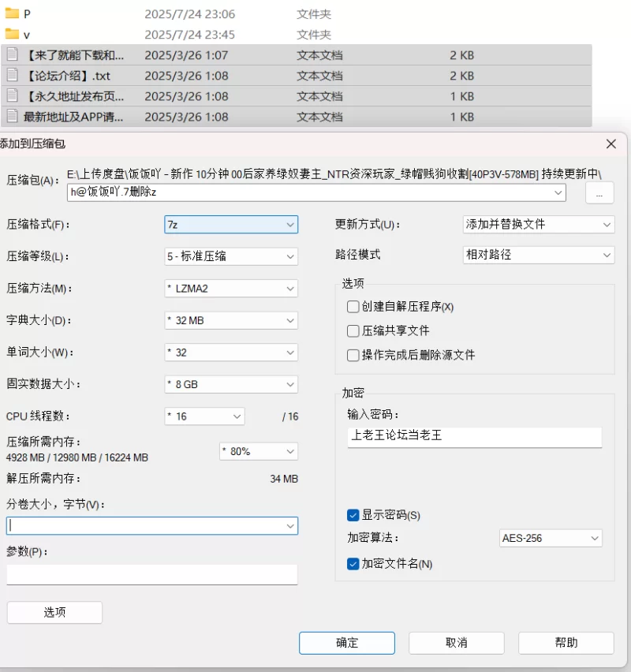631x672 pixels.
Task: Expand the archive name combo box arrow
Action: click(x=558, y=192)
